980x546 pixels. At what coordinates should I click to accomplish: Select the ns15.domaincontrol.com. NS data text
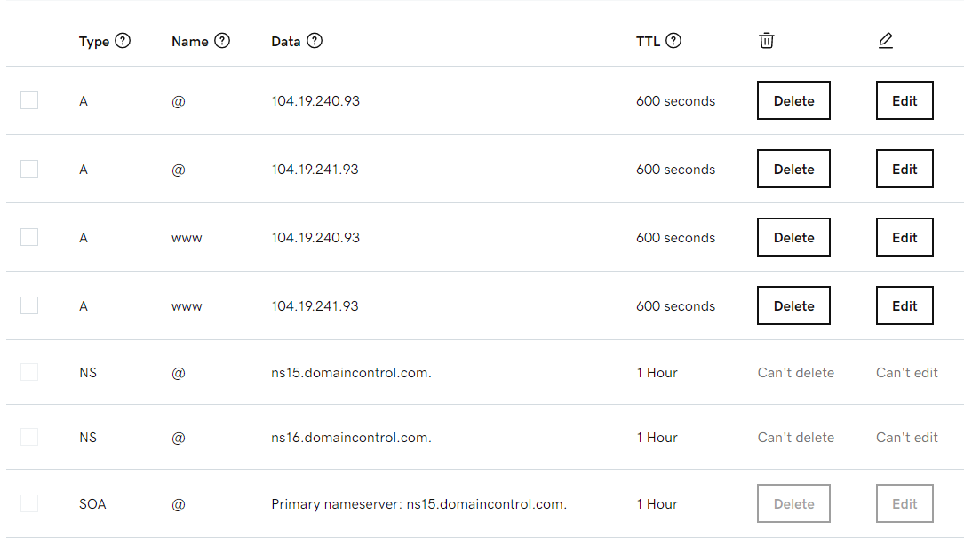[351, 373]
